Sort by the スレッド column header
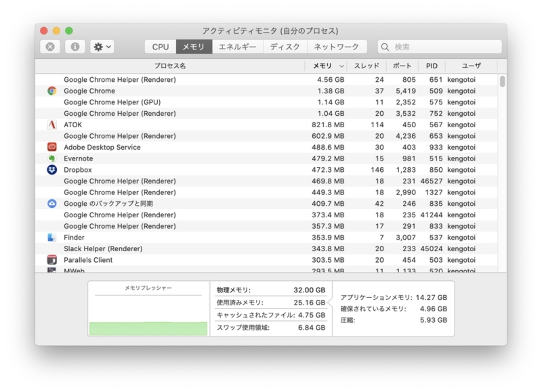The image size is (542, 392). coord(367,66)
